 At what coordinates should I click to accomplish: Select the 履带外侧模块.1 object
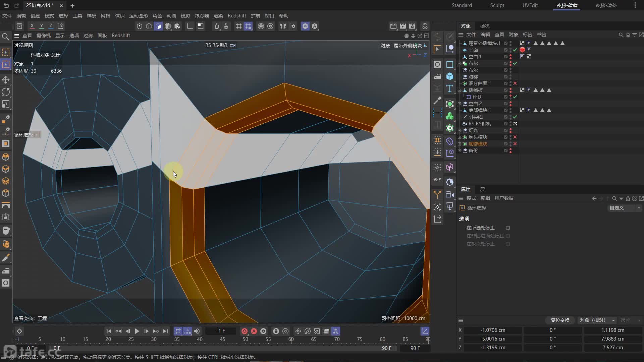(x=484, y=43)
